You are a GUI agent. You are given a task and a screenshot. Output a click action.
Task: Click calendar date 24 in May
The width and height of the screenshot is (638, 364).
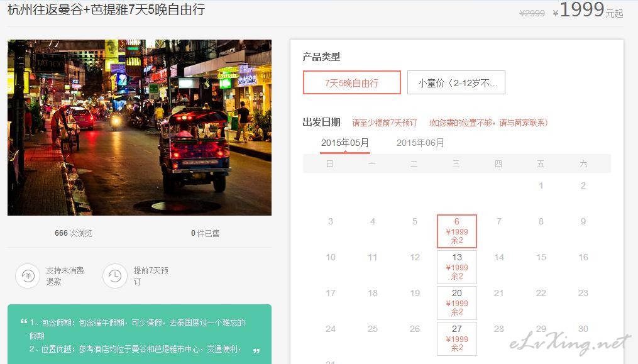pyautogui.click(x=331, y=329)
